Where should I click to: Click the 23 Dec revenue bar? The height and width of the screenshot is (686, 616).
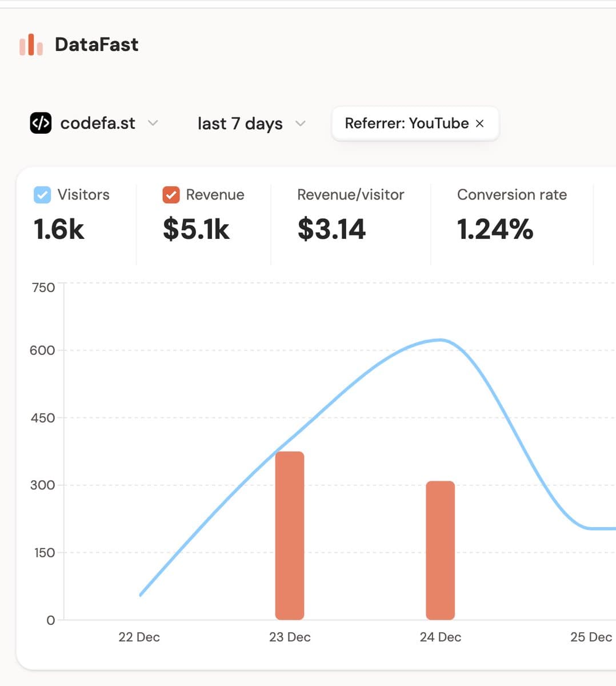[x=290, y=536]
